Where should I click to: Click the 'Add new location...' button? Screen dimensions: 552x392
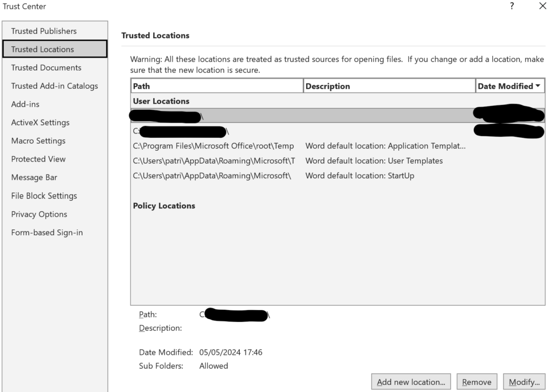pos(411,382)
